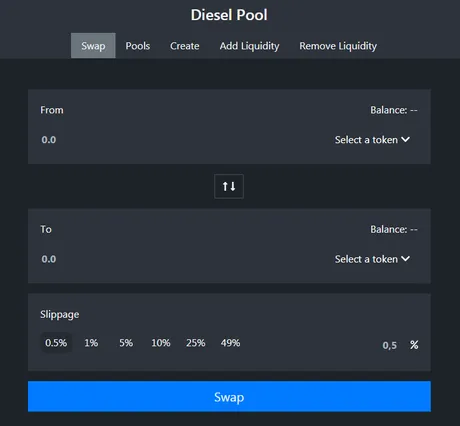Viewport: 460px width, 426px height.
Task: Set slippage to 49%
Action: pyautogui.click(x=230, y=343)
